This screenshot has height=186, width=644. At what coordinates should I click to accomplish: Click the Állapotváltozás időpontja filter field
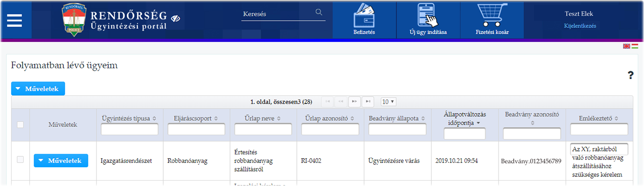tap(464, 134)
